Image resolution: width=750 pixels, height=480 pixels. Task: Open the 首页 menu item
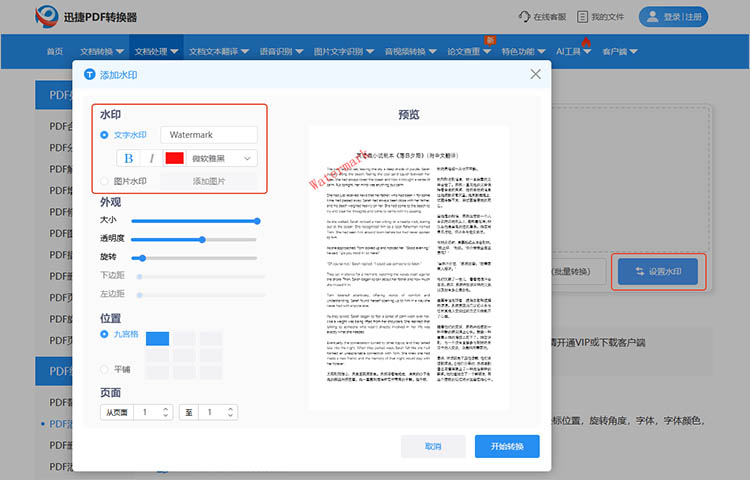(x=55, y=51)
